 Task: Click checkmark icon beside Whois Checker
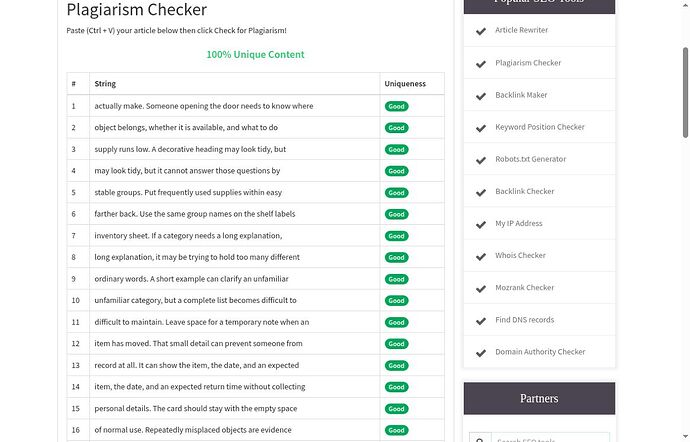pyautogui.click(x=481, y=256)
